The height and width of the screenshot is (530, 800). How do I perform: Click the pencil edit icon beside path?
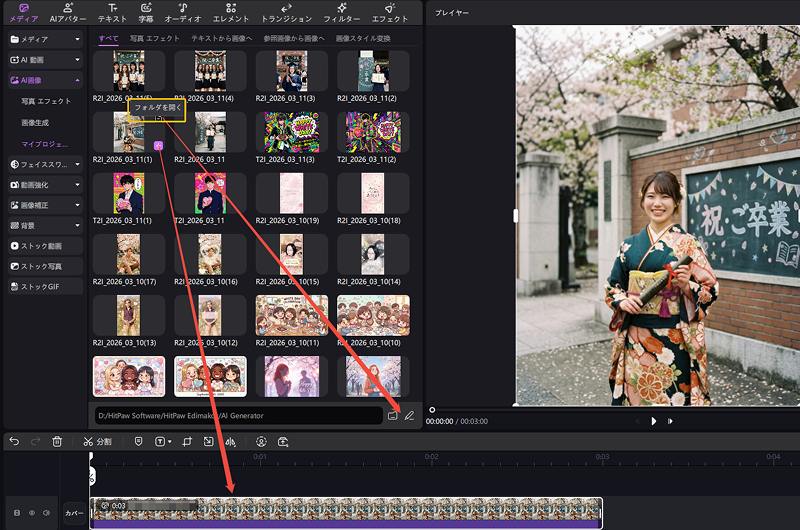(409, 415)
